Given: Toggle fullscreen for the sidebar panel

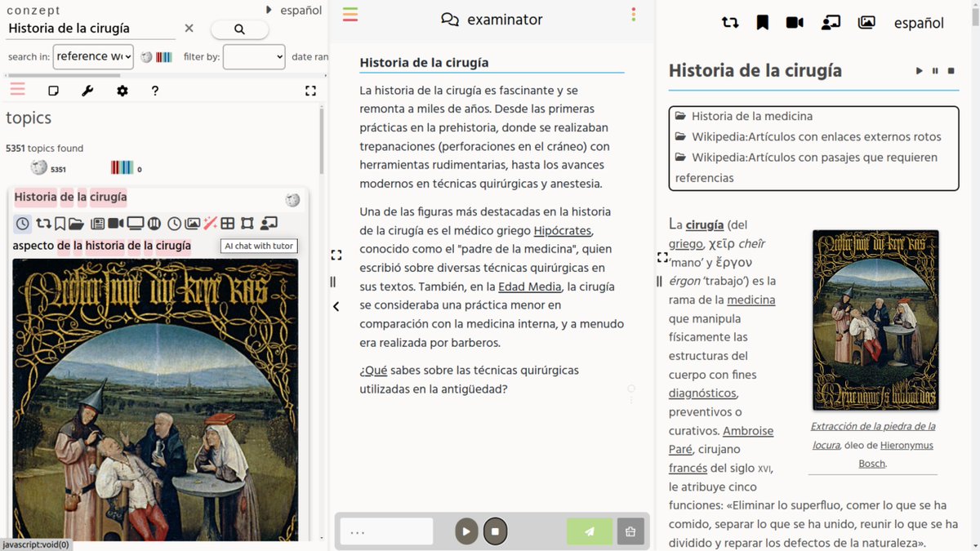Looking at the screenshot, I should pos(310,91).
